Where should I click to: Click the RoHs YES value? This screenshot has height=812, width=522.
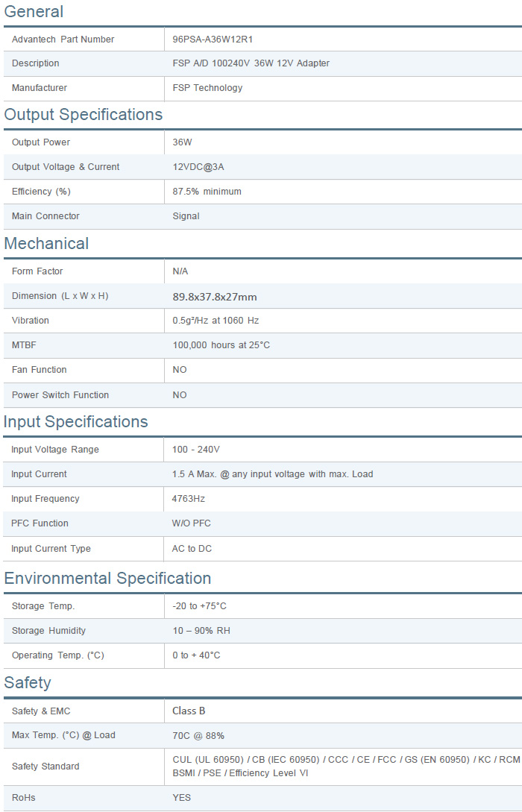tap(182, 798)
